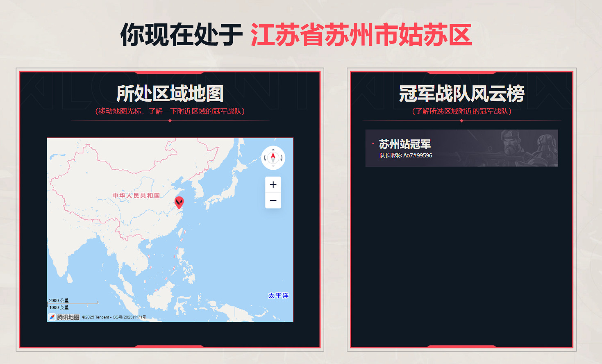Zoom out using the minus button

tap(273, 200)
